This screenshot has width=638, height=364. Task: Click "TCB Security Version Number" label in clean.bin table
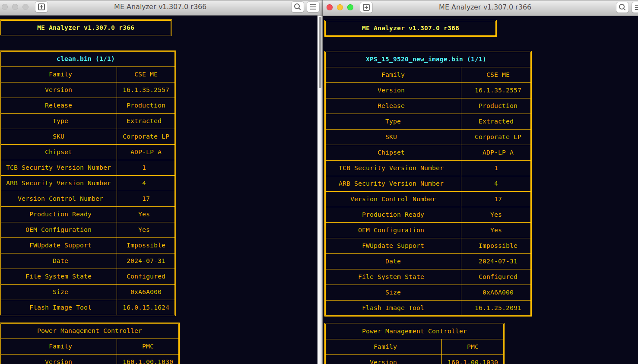(x=58, y=168)
